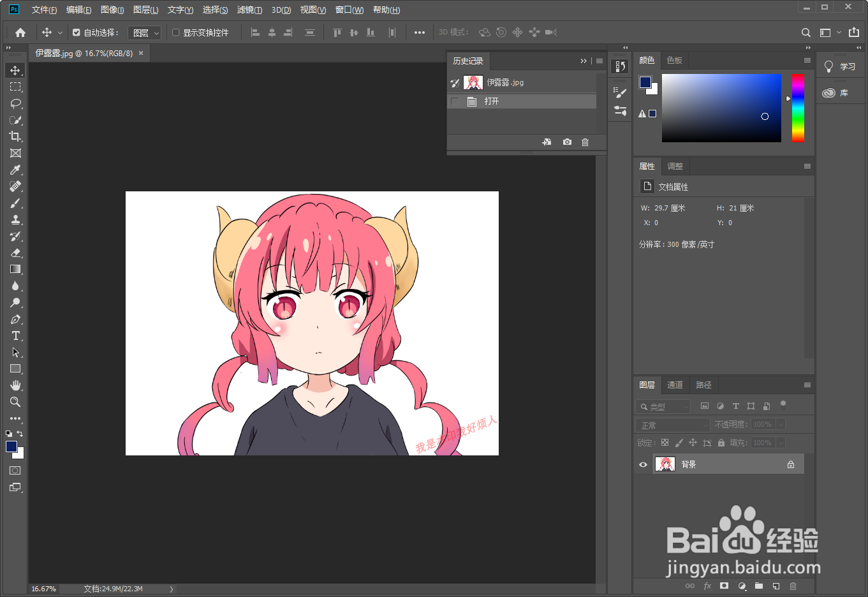The width and height of the screenshot is (868, 597).
Task: Select the Rectangle shape tool
Action: (15, 369)
